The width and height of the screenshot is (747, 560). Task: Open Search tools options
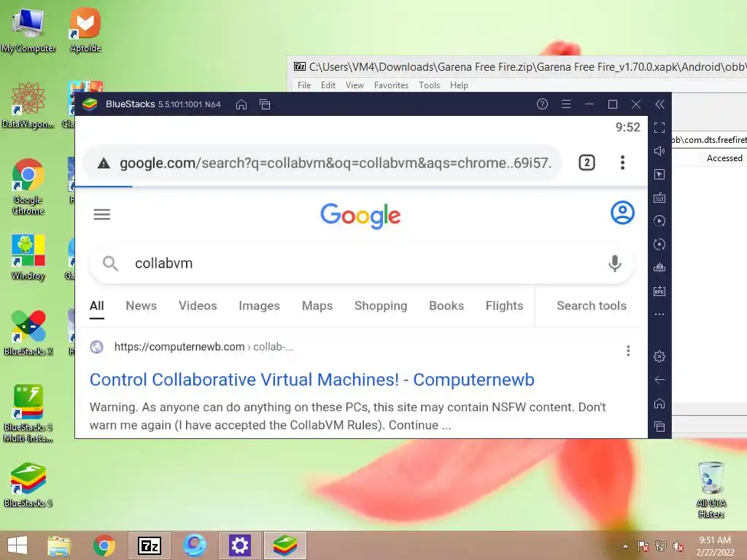point(592,306)
